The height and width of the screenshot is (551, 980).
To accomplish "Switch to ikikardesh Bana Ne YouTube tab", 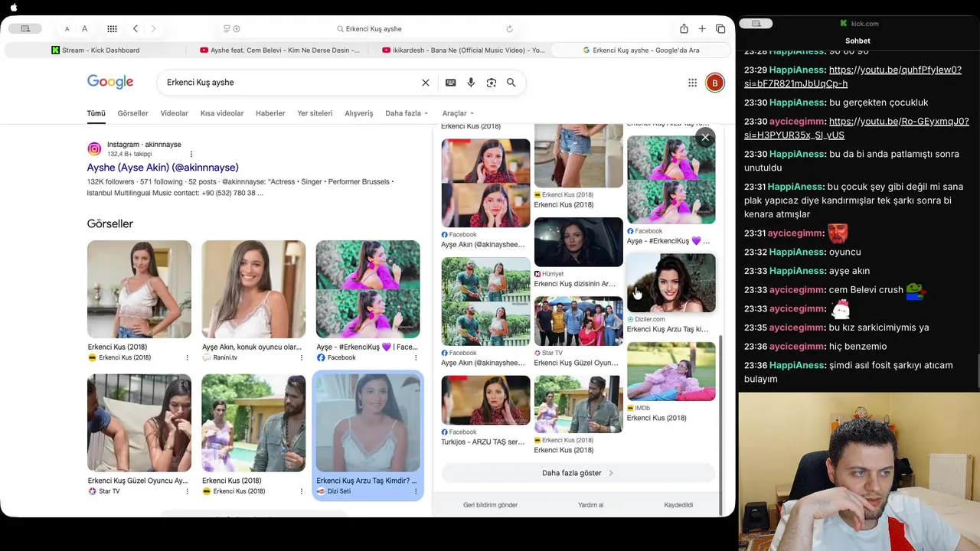I will tap(463, 51).
